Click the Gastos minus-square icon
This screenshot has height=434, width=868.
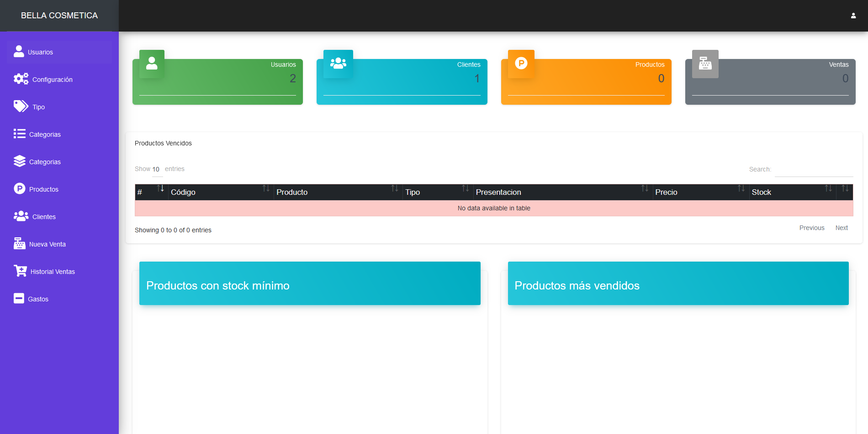tap(19, 298)
